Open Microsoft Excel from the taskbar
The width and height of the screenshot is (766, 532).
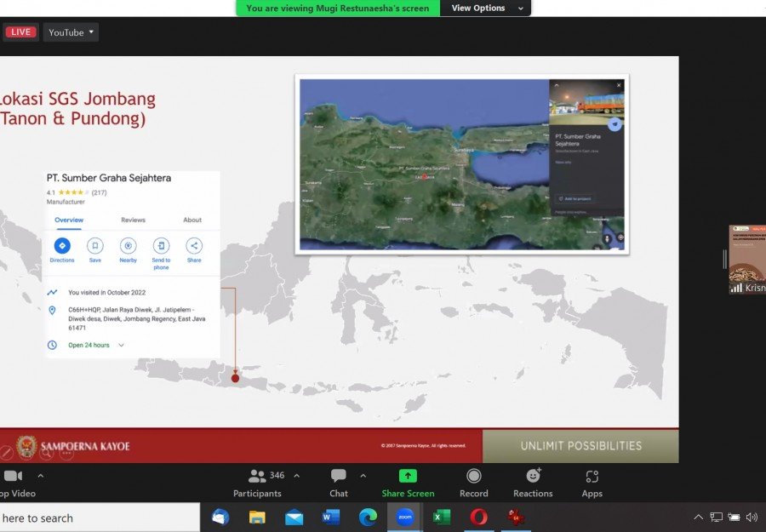pyautogui.click(x=442, y=518)
